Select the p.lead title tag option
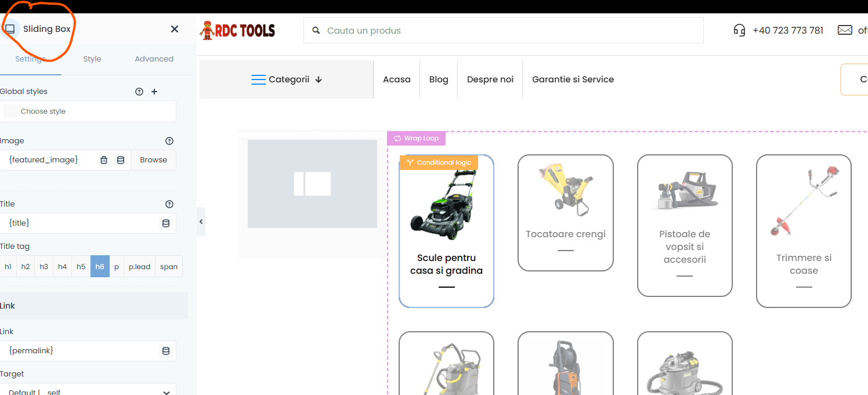This screenshot has height=395, width=868. [x=139, y=267]
